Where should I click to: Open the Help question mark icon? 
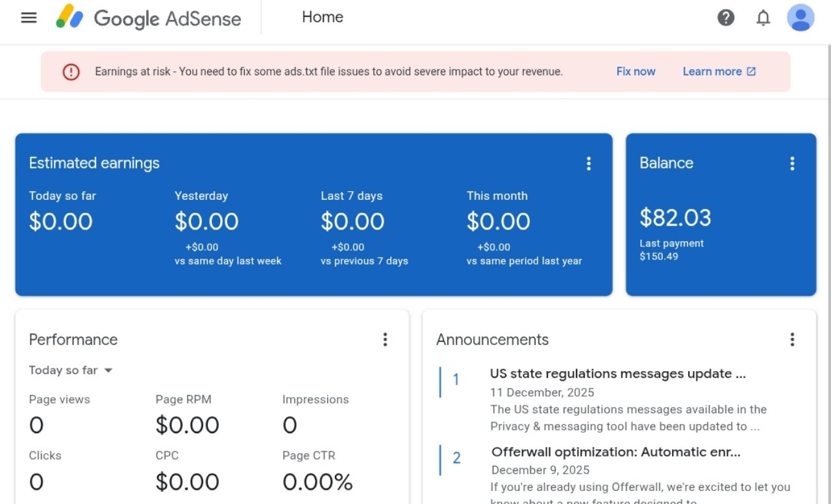726,18
